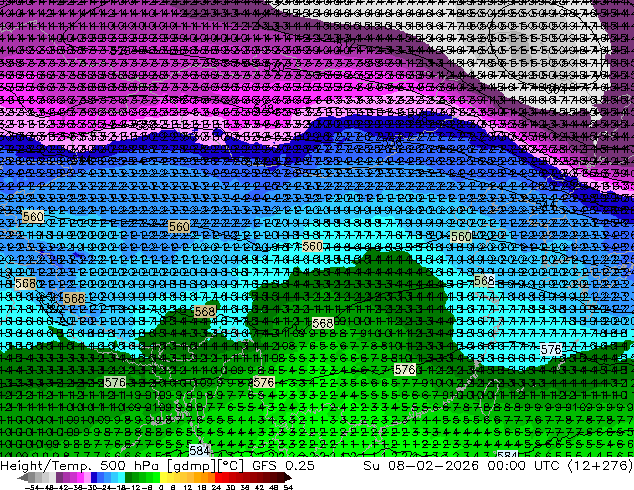Click the 'GFS 0.25' model label
Viewport: 634px width, 490px height.
pyautogui.click(x=283, y=465)
